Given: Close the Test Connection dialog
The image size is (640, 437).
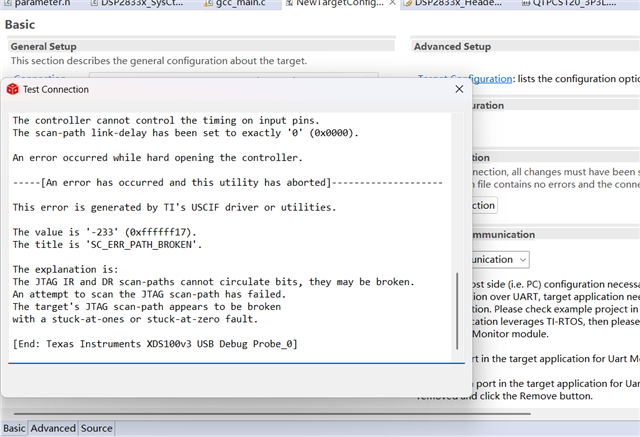Looking at the screenshot, I should [x=459, y=89].
